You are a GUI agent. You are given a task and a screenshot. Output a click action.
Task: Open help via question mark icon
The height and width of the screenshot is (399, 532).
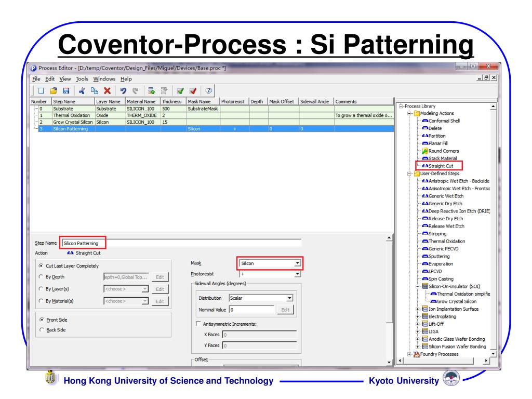pos(208,91)
